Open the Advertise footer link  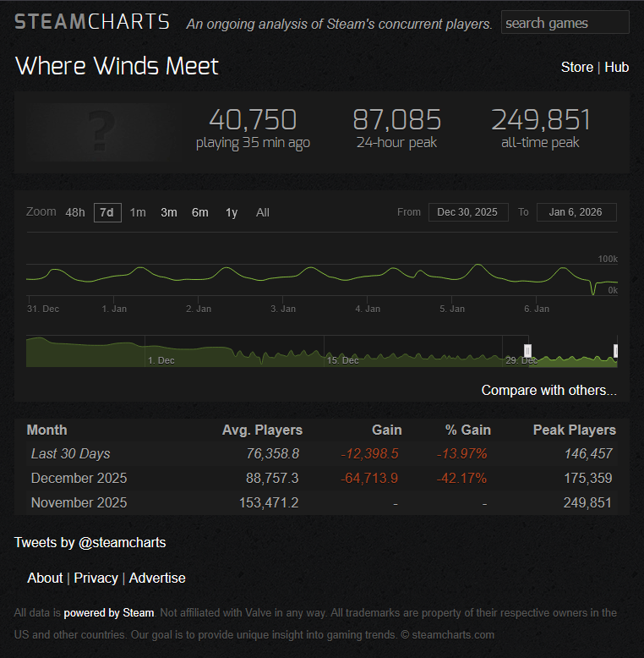coord(157,578)
